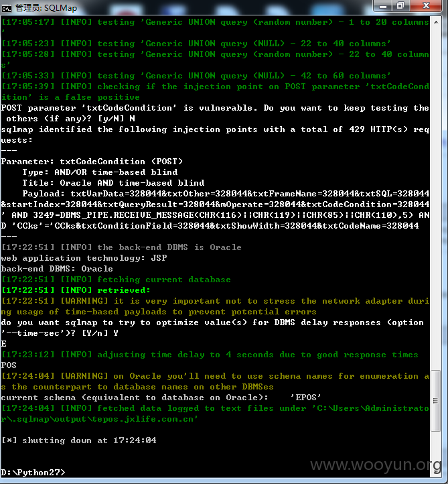Viewport: 448px width, 484px height.
Task: Click the cmd icon in SQLMap title bar
Action: click(x=7, y=8)
